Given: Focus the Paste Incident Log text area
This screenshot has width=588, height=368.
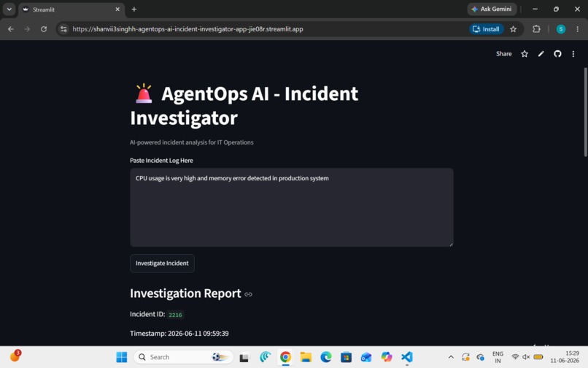Looking at the screenshot, I should (x=291, y=207).
